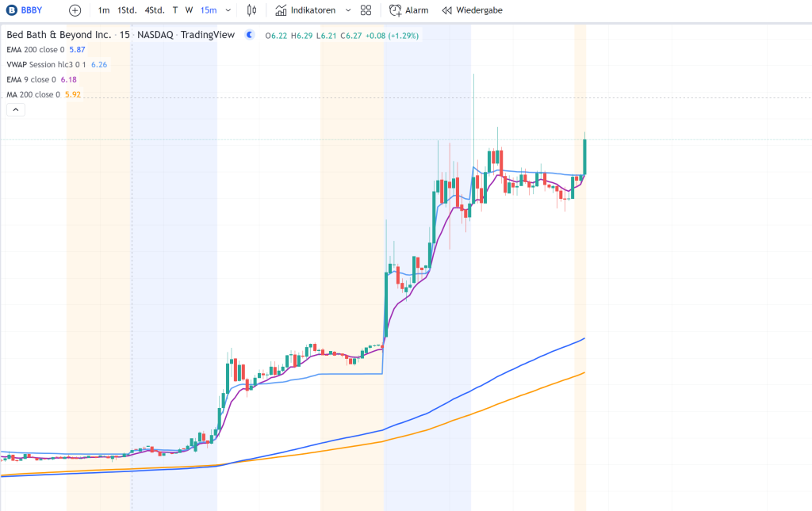Click the moon session indicator icon
Viewport: 812px width, 511px height.
pos(250,35)
